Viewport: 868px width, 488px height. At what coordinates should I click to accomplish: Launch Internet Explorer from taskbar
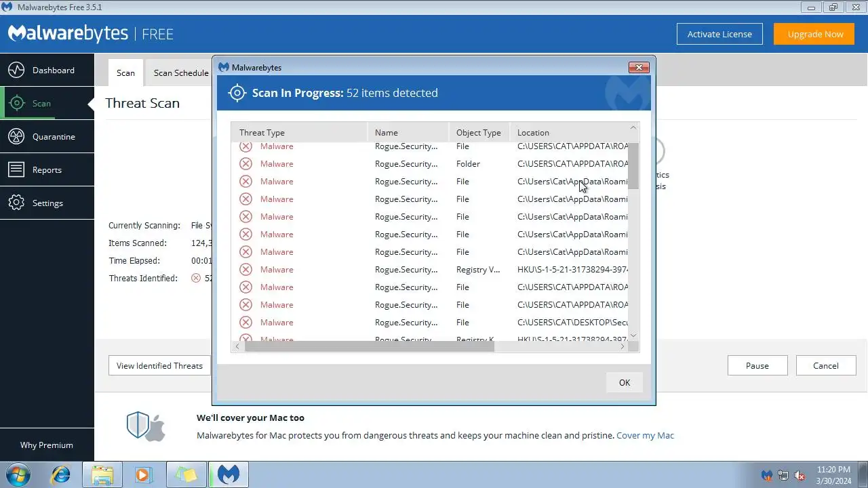[61, 474]
